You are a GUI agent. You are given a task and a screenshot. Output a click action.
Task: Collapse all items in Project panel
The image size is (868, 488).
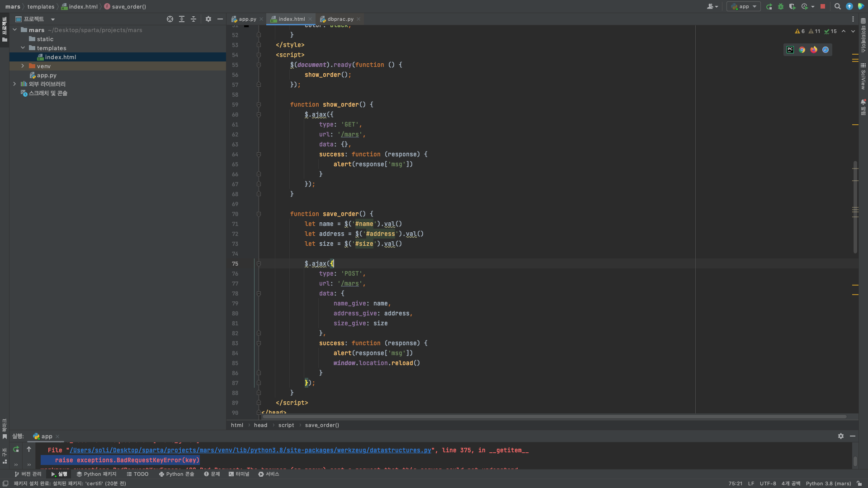(x=193, y=19)
